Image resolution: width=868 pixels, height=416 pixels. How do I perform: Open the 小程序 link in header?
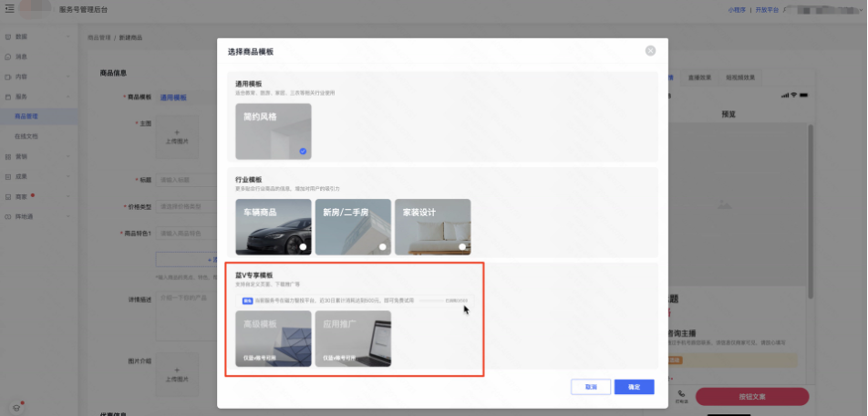point(737,10)
